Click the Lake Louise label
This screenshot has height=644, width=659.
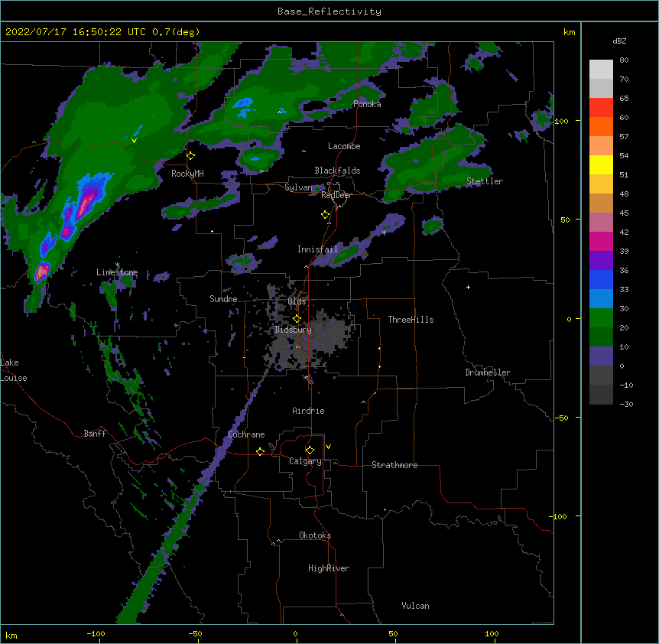(14, 370)
